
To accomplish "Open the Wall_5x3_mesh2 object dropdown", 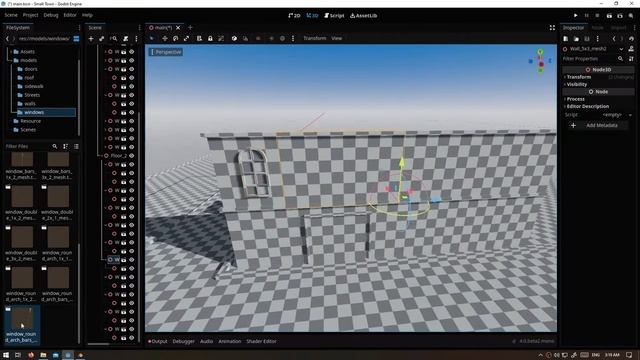I will pyautogui.click(x=621, y=49).
